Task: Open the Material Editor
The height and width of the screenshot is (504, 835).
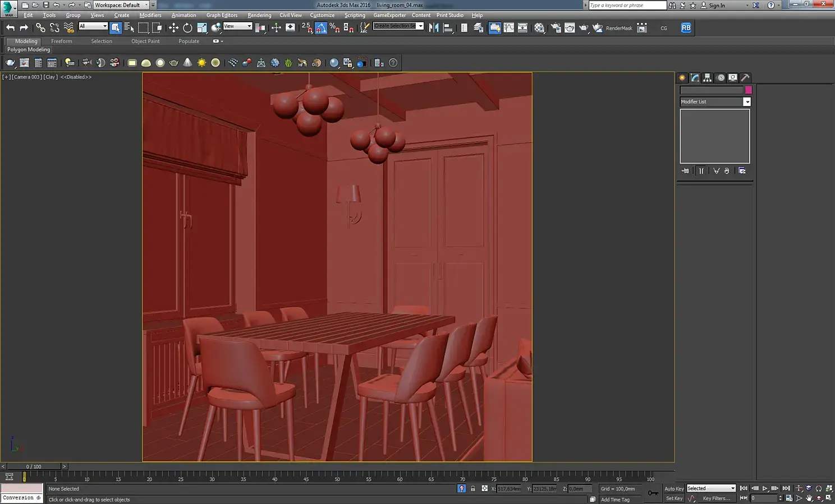Action: point(539,28)
